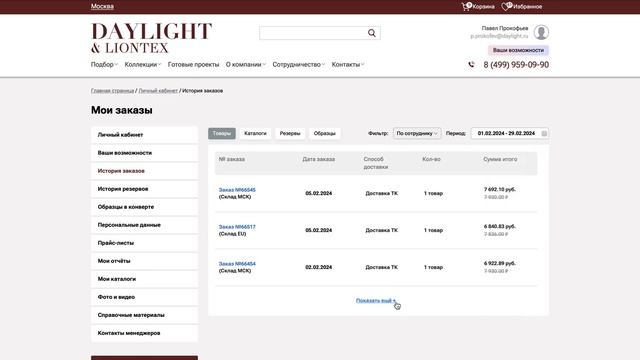Go to Главная страница breadcrumb
640x360 pixels.
(x=112, y=91)
